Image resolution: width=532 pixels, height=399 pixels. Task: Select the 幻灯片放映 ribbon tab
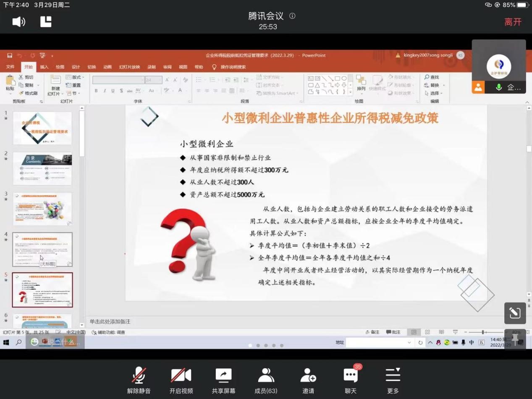point(129,67)
